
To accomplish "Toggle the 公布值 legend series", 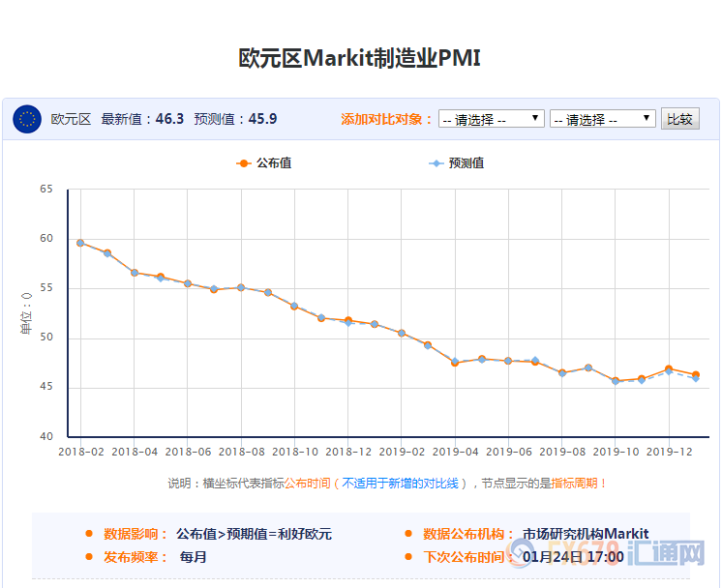I will click(x=264, y=162).
